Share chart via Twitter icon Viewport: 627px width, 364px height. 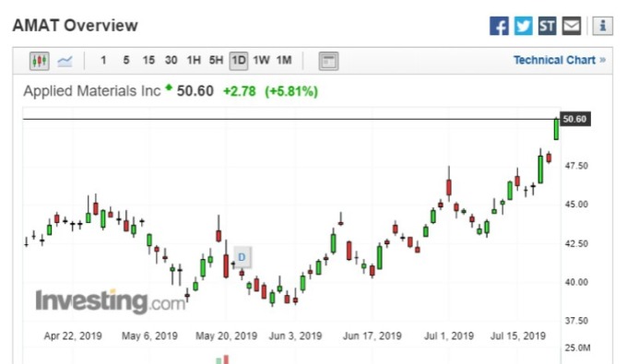pos(523,26)
